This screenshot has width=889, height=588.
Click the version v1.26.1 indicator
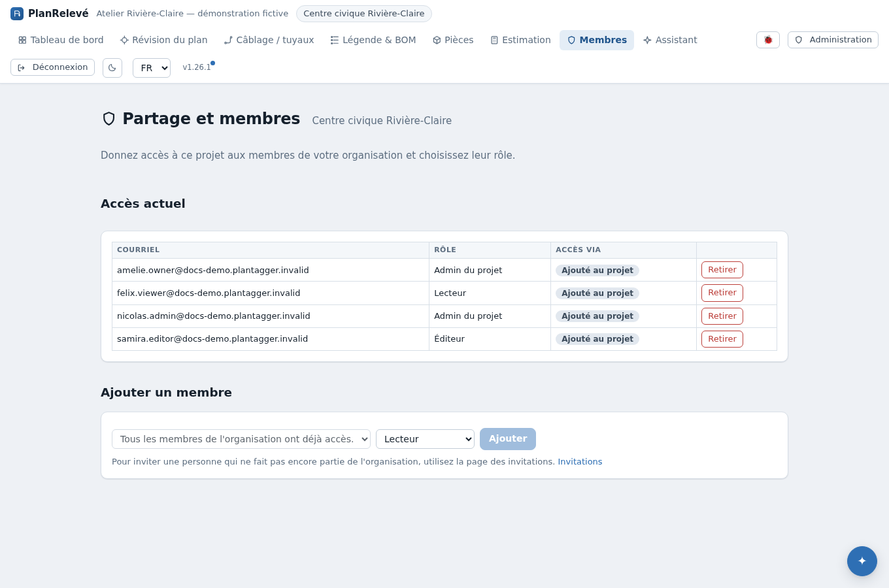click(x=197, y=67)
